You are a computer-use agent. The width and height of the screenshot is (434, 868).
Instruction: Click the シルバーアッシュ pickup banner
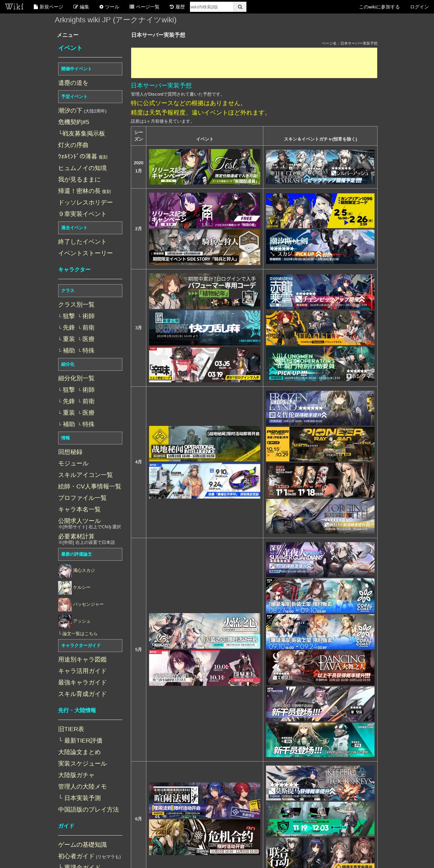(x=320, y=167)
